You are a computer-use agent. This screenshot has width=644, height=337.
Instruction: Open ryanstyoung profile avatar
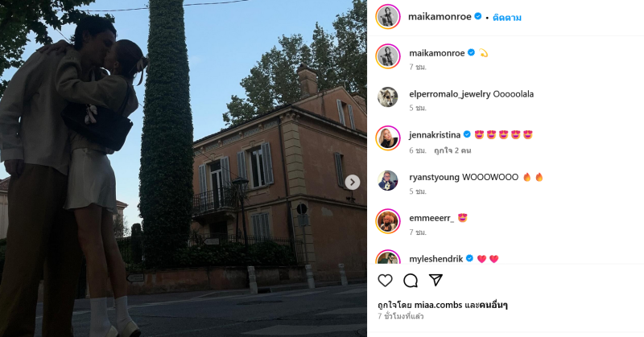click(388, 181)
